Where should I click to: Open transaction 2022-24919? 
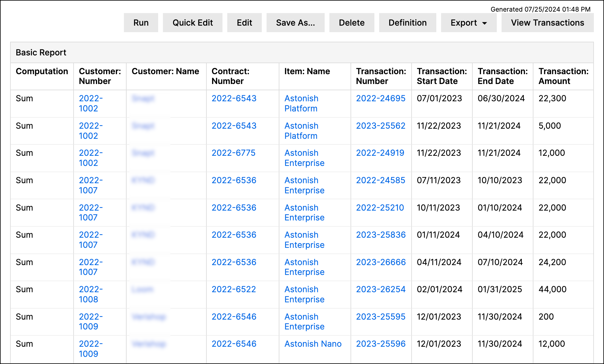(380, 153)
